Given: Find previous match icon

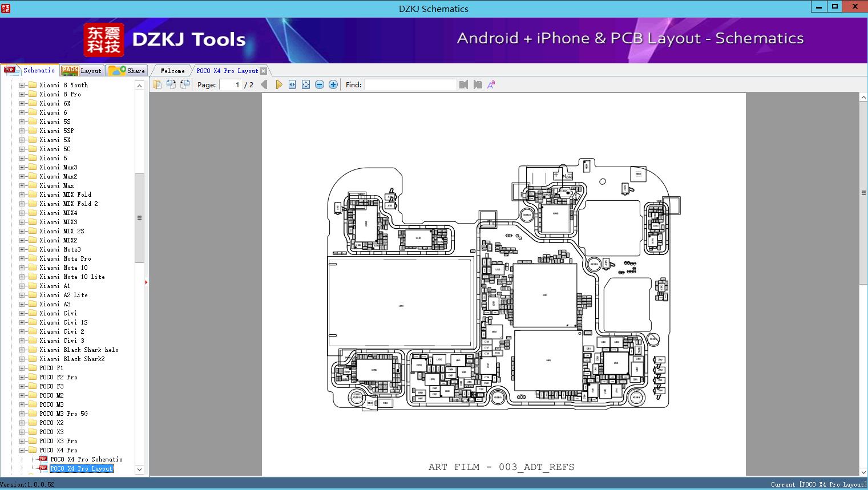Looking at the screenshot, I should (x=463, y=84).
